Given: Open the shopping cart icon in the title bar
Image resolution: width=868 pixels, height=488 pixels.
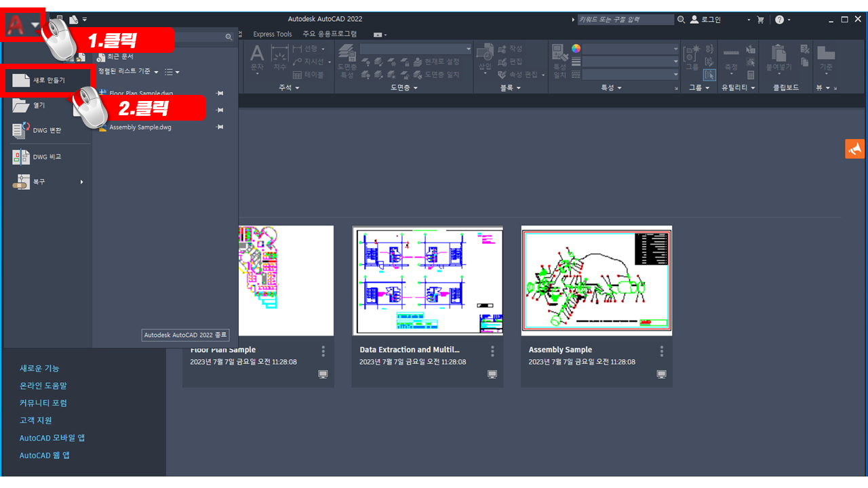Looking at the screenshot, I should click(x=760, y=20).
